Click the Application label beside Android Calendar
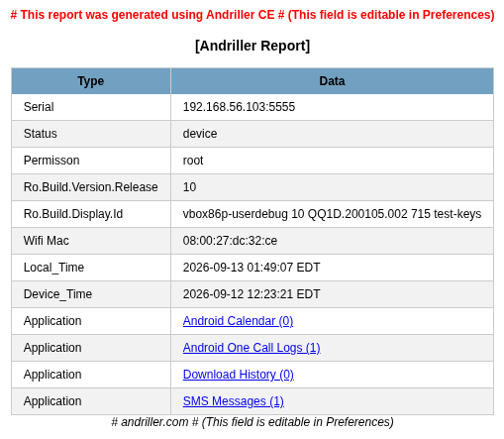The image size is (504, 439). click(x=52, y=321)
